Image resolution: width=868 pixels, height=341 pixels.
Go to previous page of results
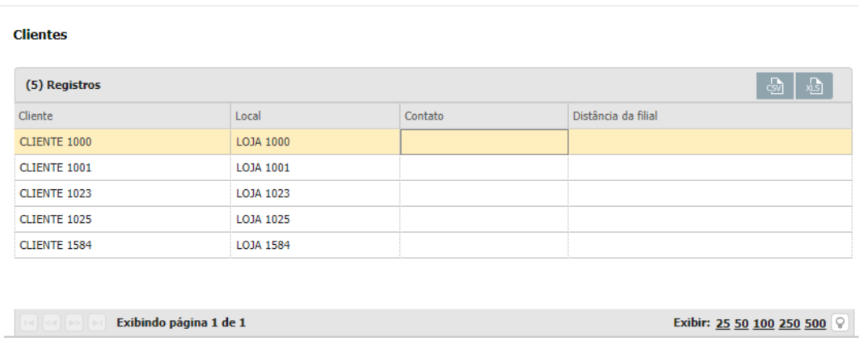(52, 323)
